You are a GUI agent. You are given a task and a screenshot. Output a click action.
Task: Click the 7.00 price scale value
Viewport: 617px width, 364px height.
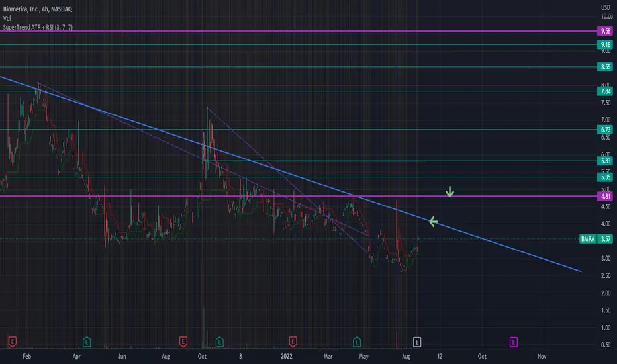606,120
